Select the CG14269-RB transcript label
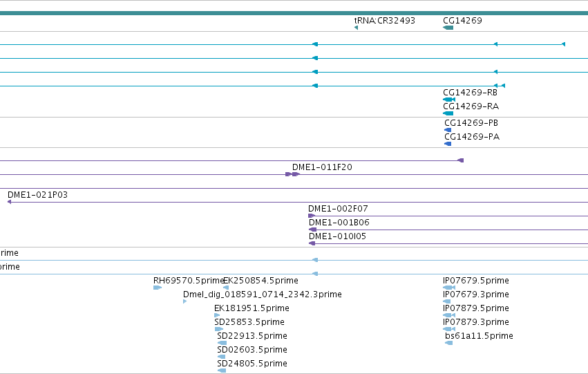Image resolution: width=588 pixels, height=374 pixels. tap(471, 93)
